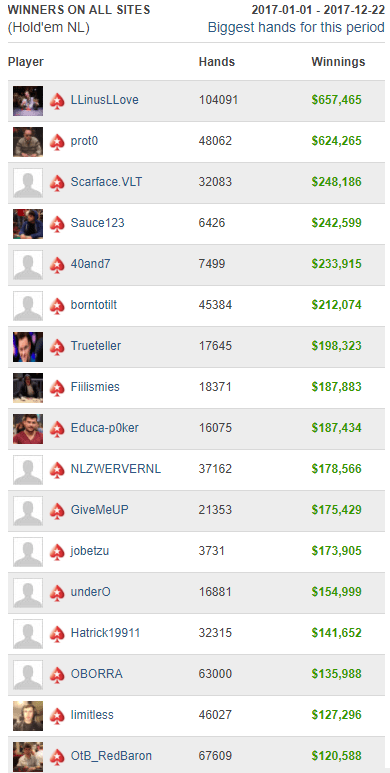Open the 40and7 player link

91,264
